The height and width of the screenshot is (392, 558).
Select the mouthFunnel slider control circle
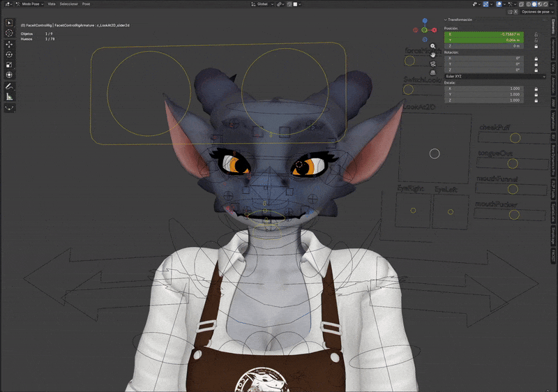click(513, 189)
